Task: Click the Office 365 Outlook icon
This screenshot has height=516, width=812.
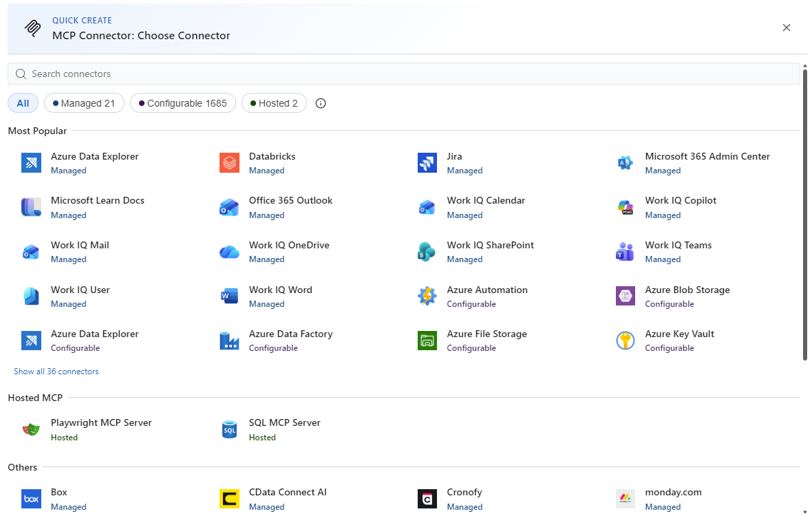Action: pyautogui.click(x=229, y=208)
